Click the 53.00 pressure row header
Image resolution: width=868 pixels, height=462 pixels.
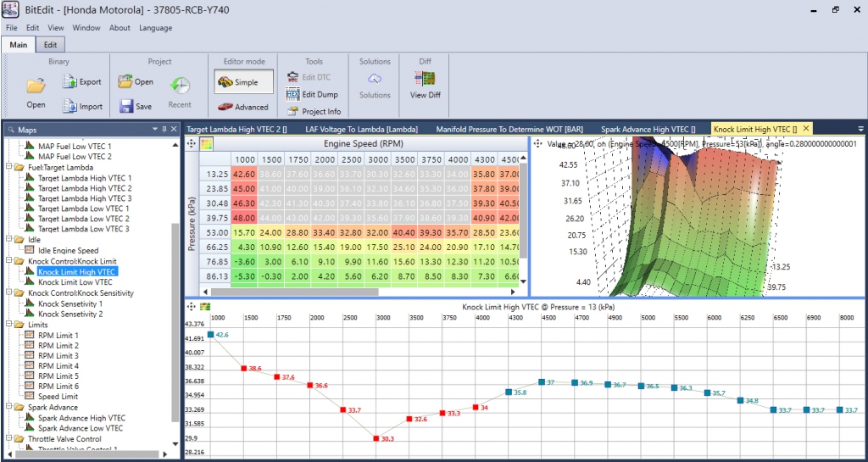216,232
